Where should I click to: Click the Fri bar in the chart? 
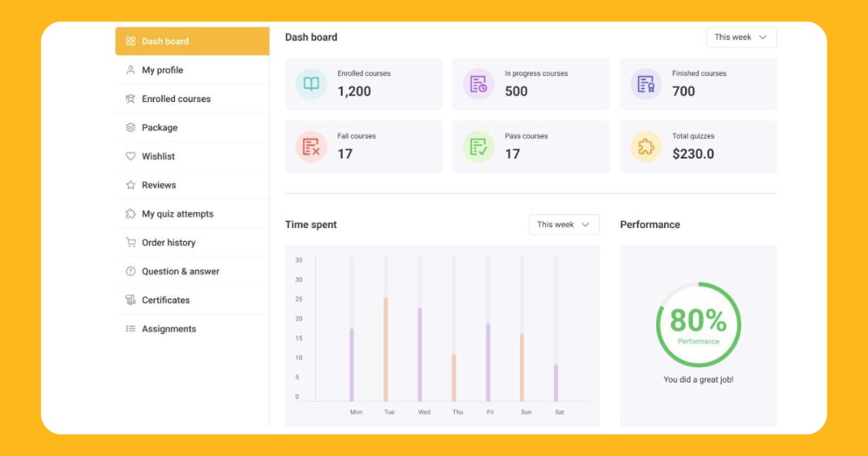(488, 363)
